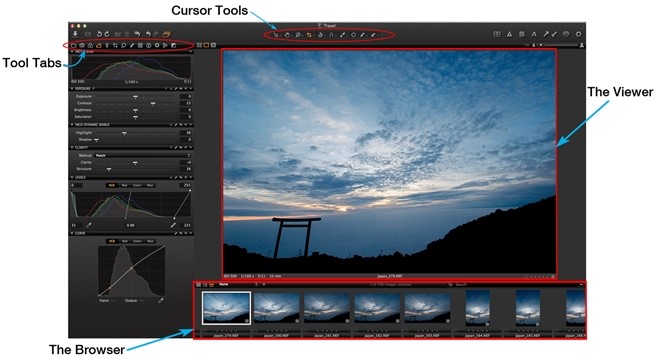Click the Contrast slider handle
657x364 pixels.
(x=153, y=103)
